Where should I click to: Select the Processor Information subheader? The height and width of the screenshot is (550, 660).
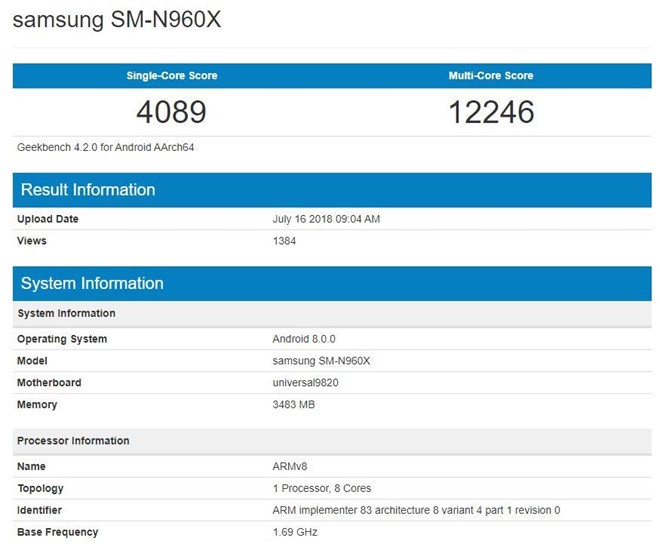pos(332,441)
